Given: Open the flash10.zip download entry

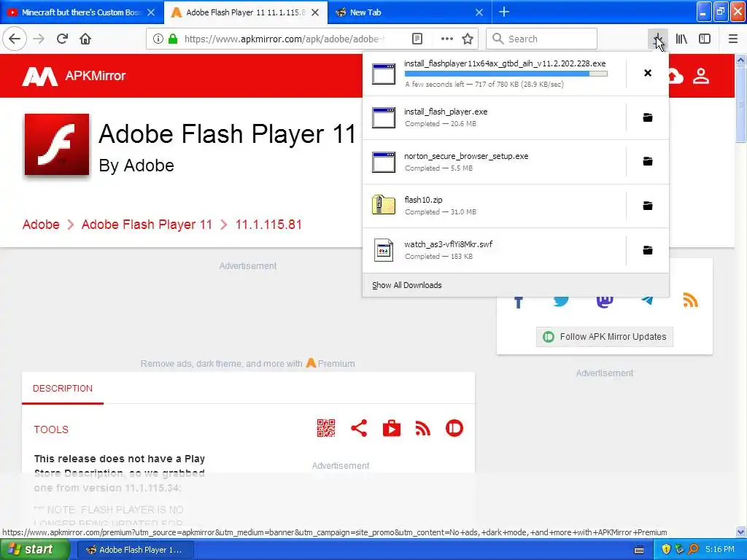Looking at the screenshot, I should click(x=494, y=206).
